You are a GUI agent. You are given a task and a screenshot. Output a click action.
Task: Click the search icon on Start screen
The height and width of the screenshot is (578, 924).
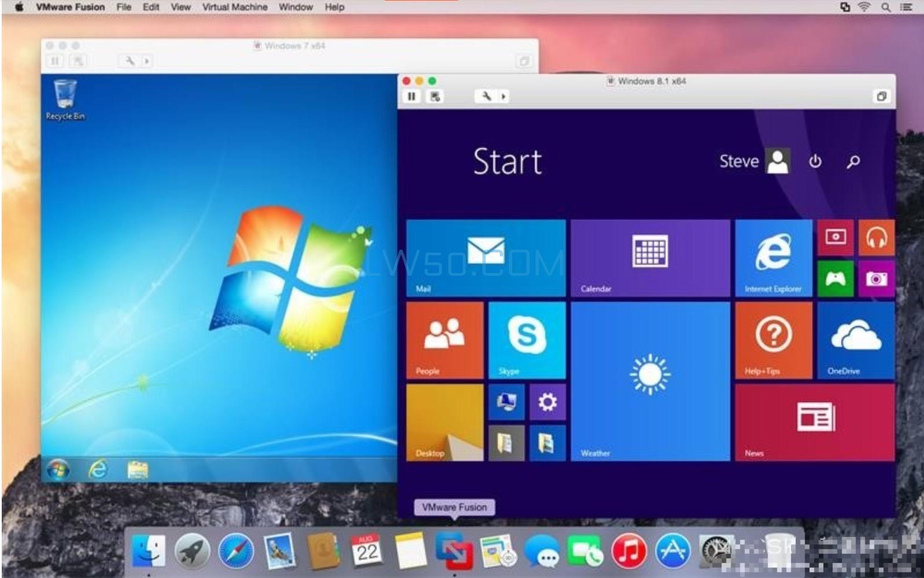(x=853, y=162)
